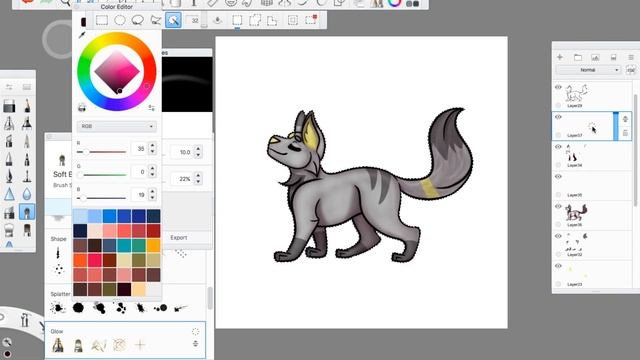
Task: Select the first Glow brush
Action: 58,345
